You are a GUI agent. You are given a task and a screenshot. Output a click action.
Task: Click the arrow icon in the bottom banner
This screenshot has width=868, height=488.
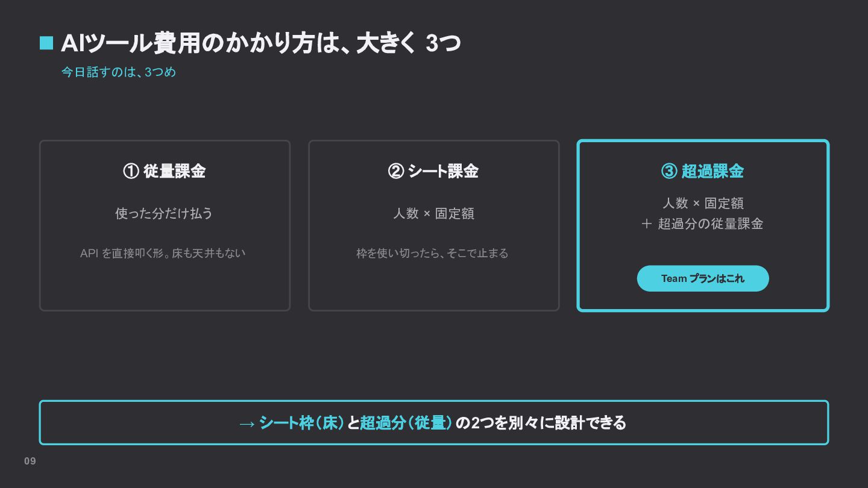click(x=247, y=424)
